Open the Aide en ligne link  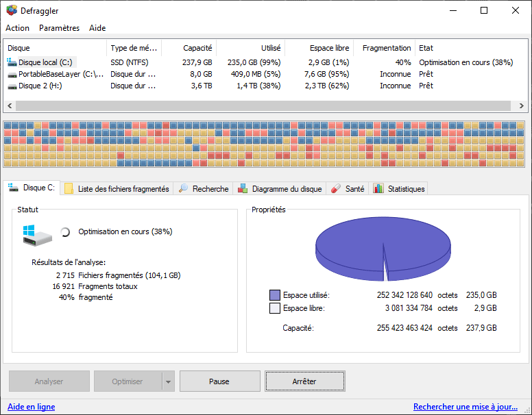(x=32, y=407)
